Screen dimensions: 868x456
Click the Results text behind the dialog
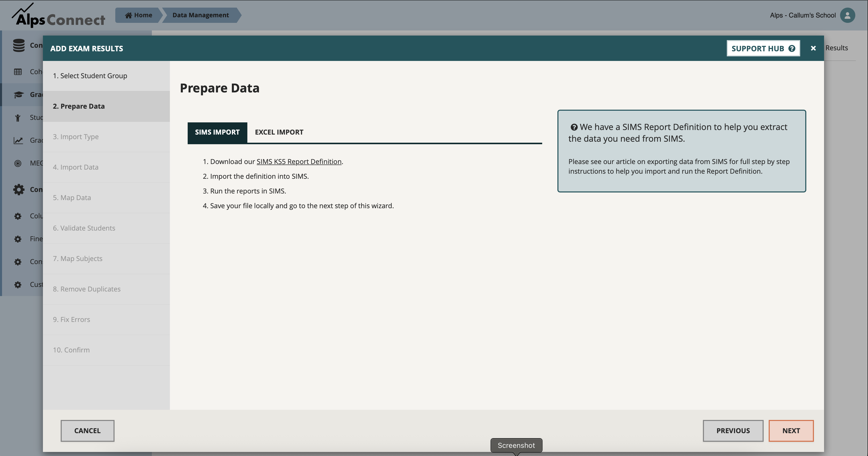[x=837, y=48]
